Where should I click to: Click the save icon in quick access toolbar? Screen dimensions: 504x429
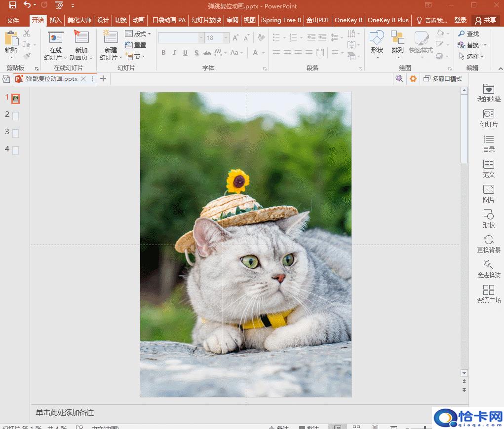click(x=13, y=5)
